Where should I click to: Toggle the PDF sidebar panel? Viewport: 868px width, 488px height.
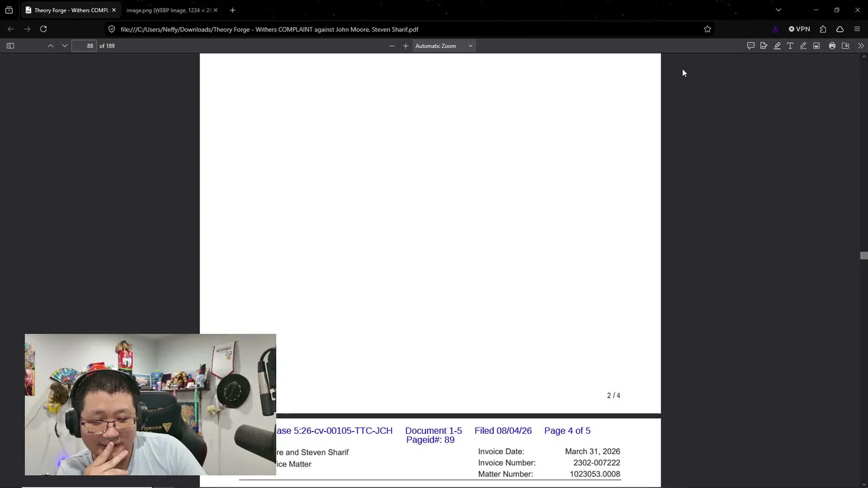(x=10, y=45)
